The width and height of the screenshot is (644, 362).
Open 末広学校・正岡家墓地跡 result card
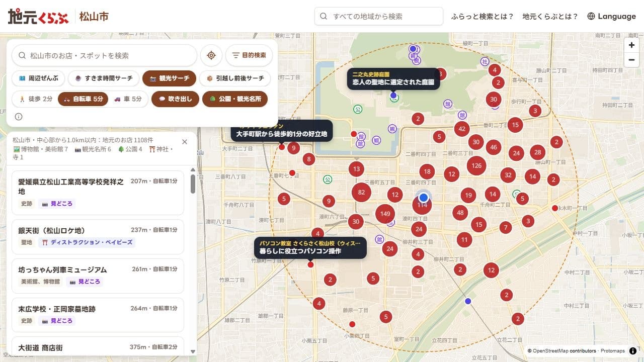98,315
